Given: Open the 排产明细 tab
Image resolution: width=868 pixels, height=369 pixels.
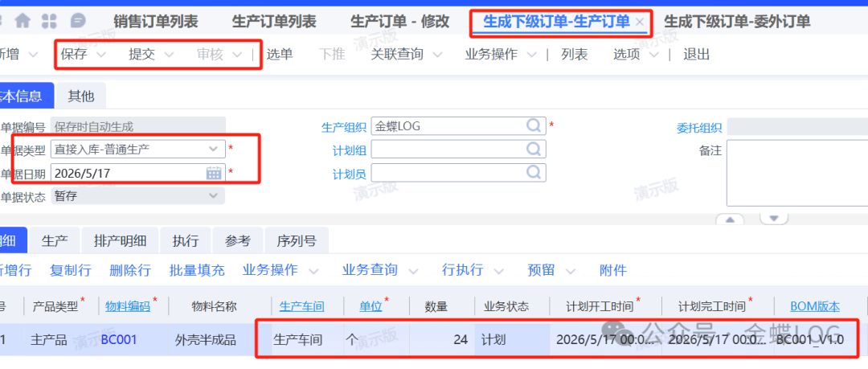Looking at the screenshot, I should point(120,241).
